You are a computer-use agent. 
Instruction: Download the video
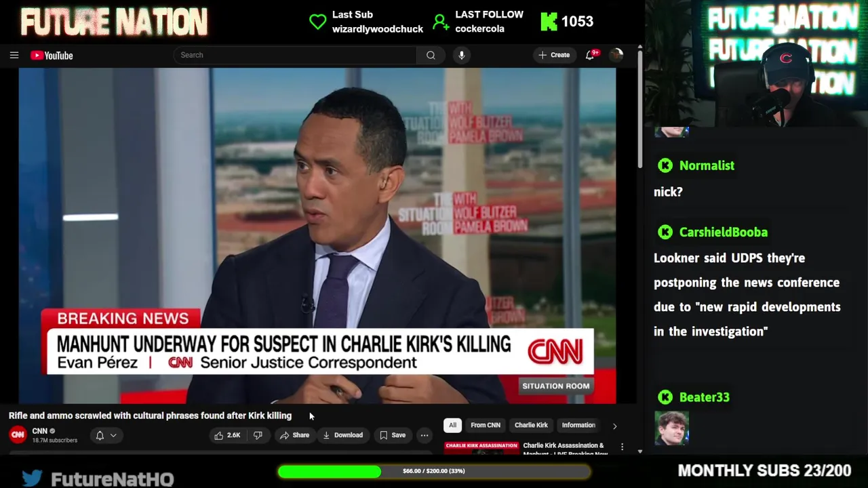[x=342, y=435]
